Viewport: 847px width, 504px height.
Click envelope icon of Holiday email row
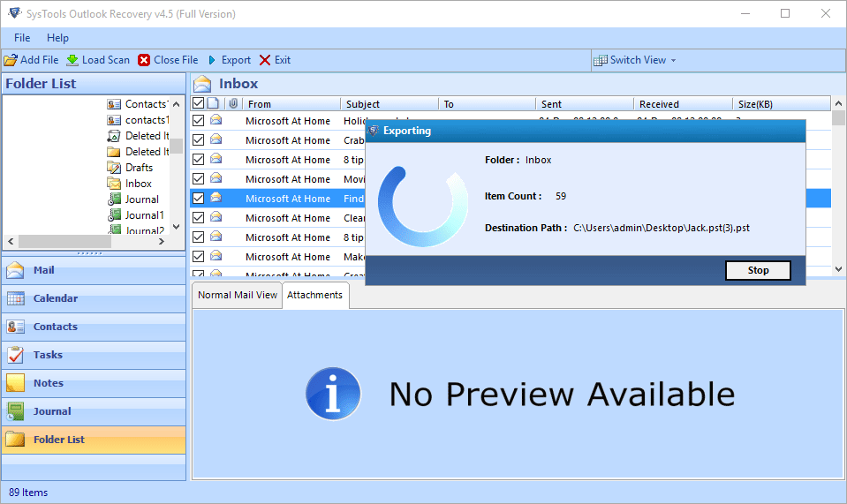[216, 120]
